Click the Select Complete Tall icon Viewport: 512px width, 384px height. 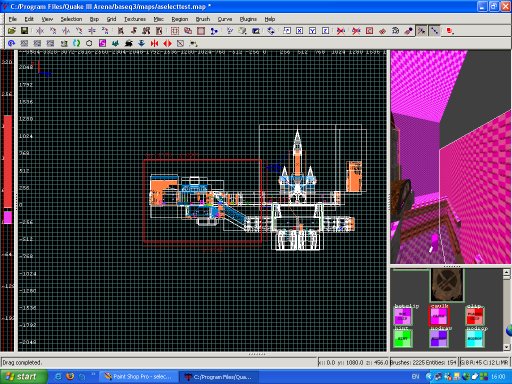tap(121, 31)
